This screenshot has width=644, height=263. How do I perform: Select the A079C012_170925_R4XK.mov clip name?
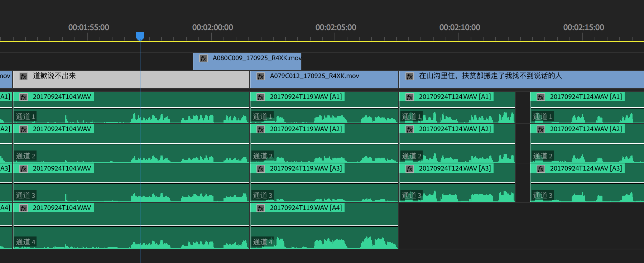(x=314, y=76)
